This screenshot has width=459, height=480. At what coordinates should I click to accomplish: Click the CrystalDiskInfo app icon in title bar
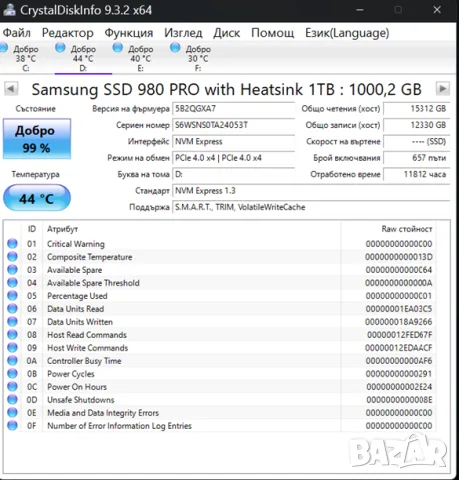click(x=9, y=10)
